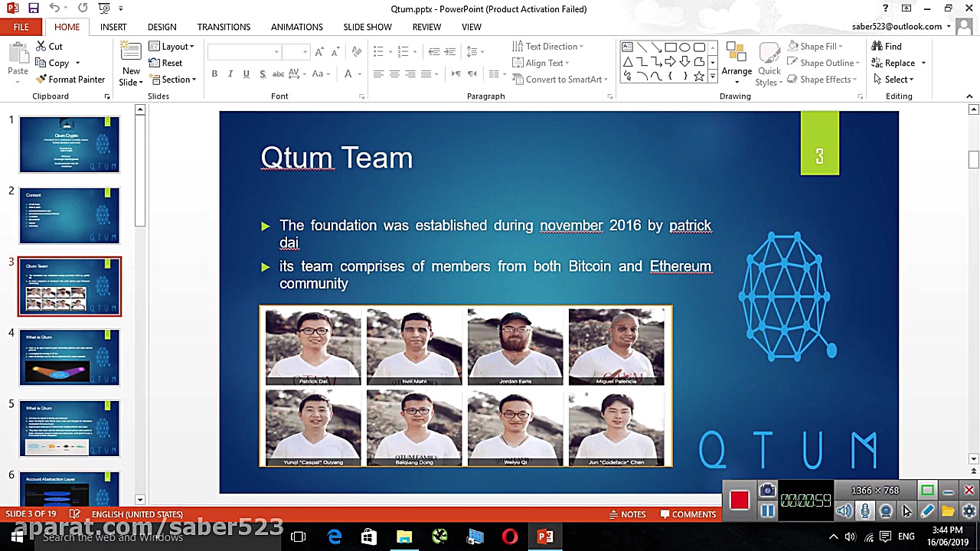Open recorder settings gear icon
The width and height of the screenshot is (980, 551).
point(969,511)
